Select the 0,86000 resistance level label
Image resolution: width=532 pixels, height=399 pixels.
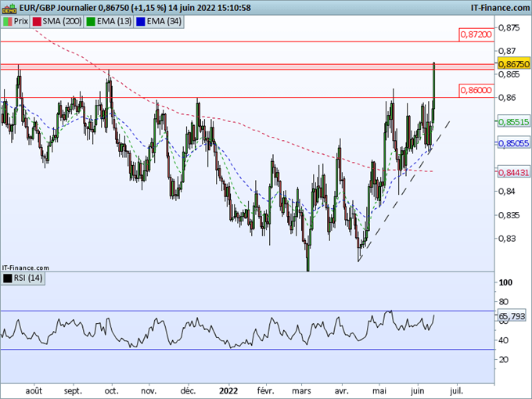point(476,91)
